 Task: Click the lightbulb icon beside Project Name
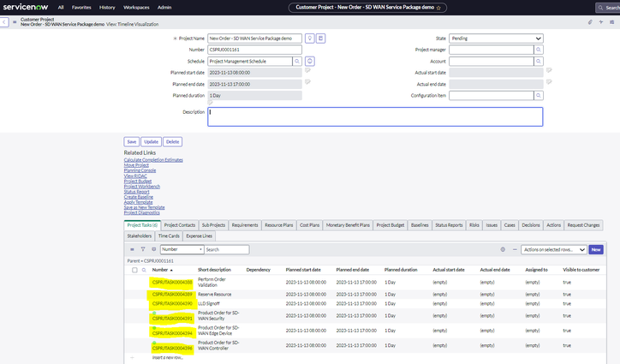(x=310, y=39)
